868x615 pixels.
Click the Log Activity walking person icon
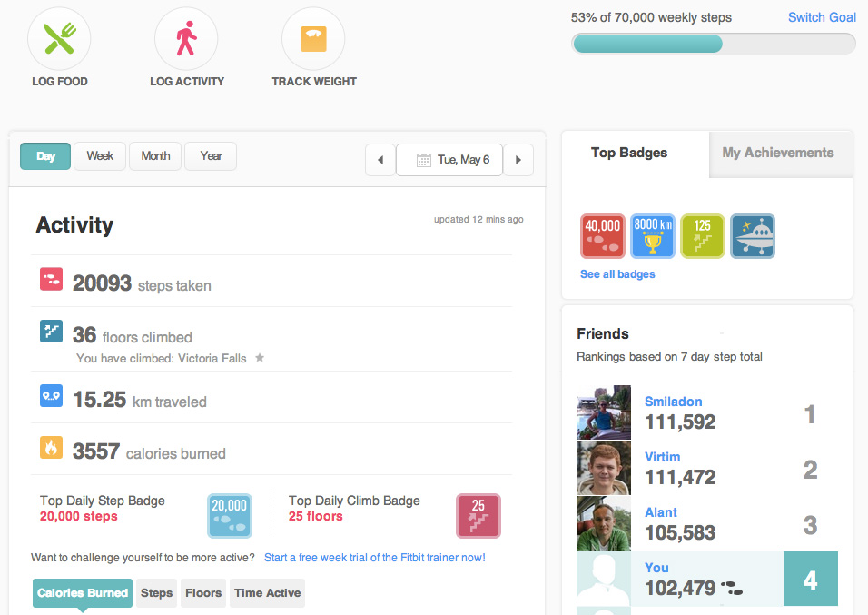(x=186, y=39)
